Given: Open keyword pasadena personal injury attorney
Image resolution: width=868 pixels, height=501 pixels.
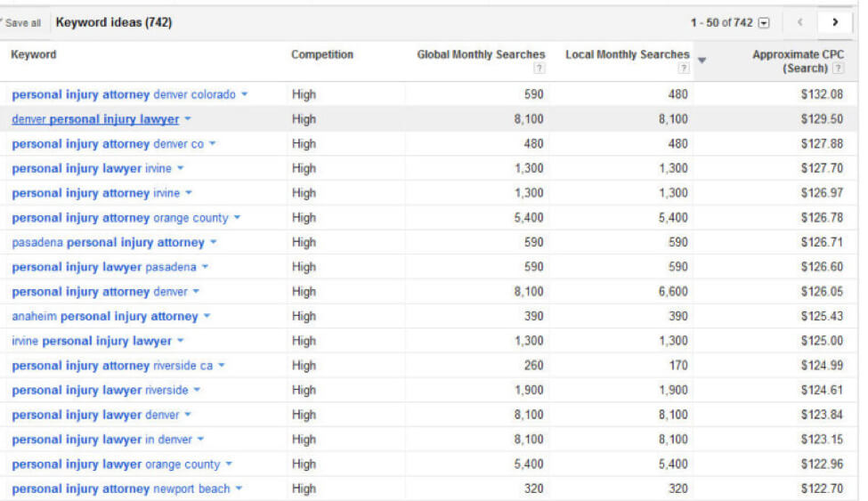Looking at the screenshot, I should click(x=108, y=242).
